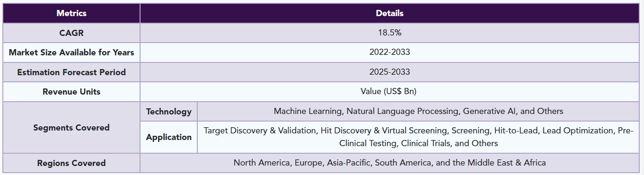Select the Market Size Available for Years label
The height and width of the screenshot is (175, 644).
click(x=71, y=52)
